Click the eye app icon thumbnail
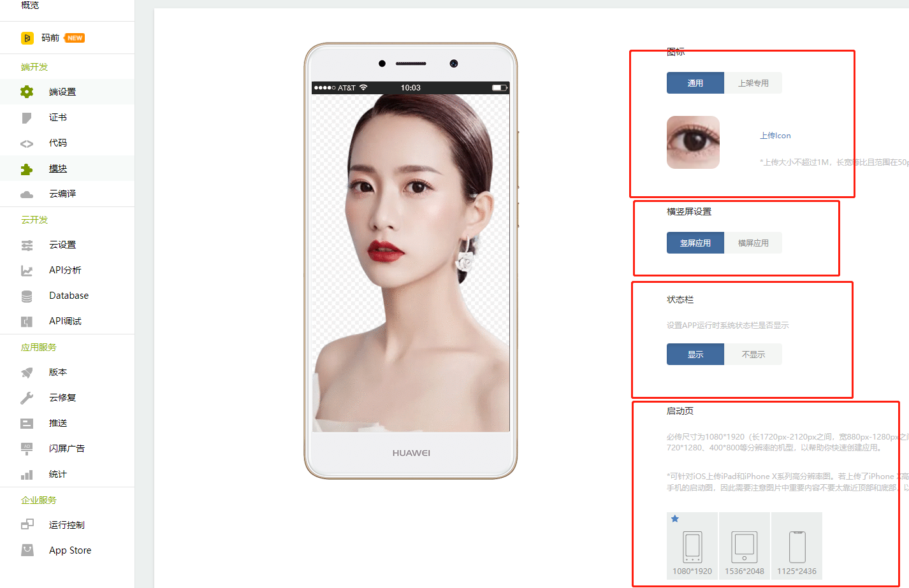Viewport: 909px width, 588px height. [x=693, y=142]
